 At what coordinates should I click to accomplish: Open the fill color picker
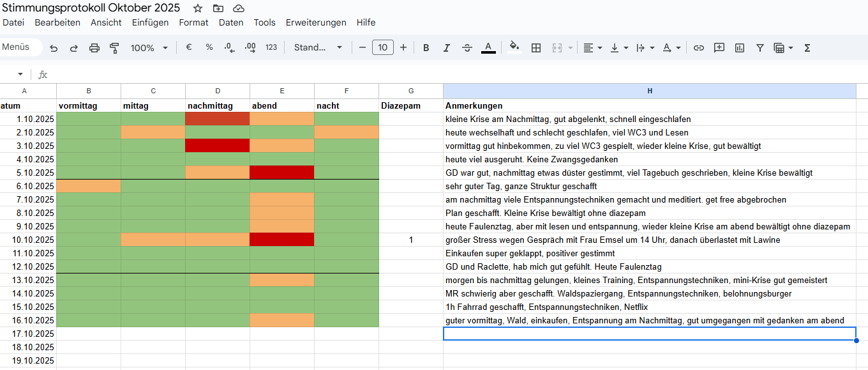pos(514,48)
